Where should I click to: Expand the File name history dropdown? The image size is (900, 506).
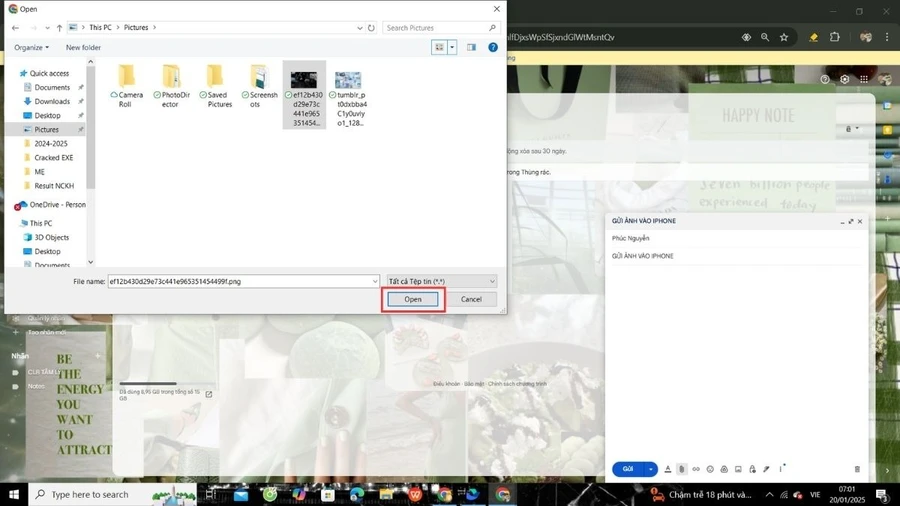pos(375,281)
